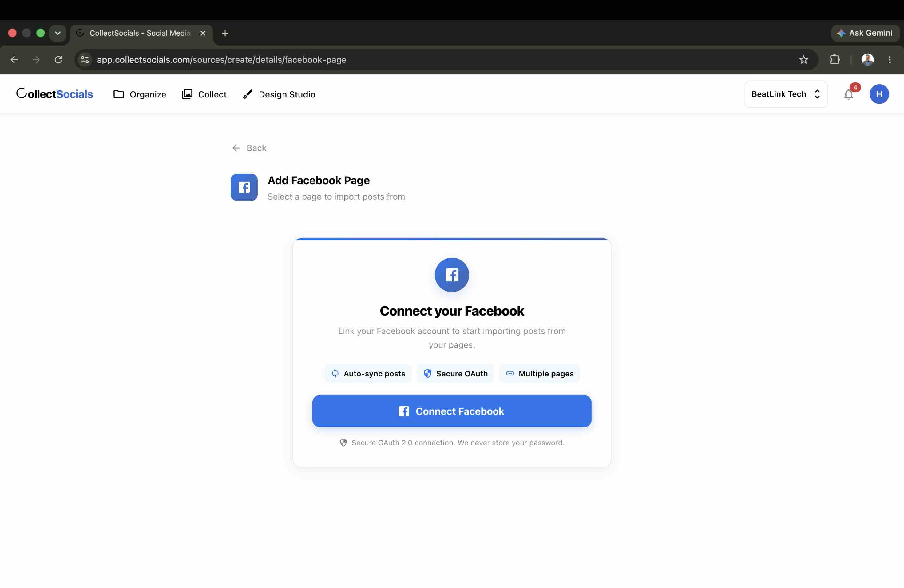Image resolution: width=904 pixels, height=588 pixels.
Task: Click 'Select a page to import posts from'
Action: point(336,197)
